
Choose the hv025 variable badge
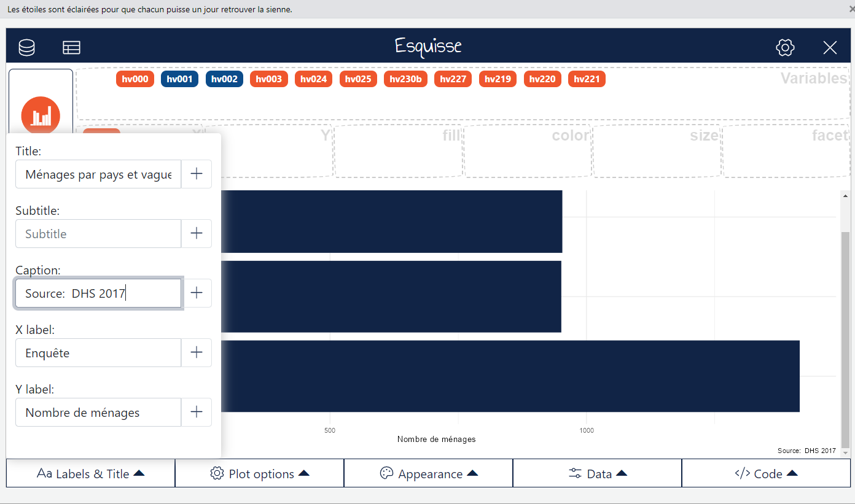click(x=358, y=79)
